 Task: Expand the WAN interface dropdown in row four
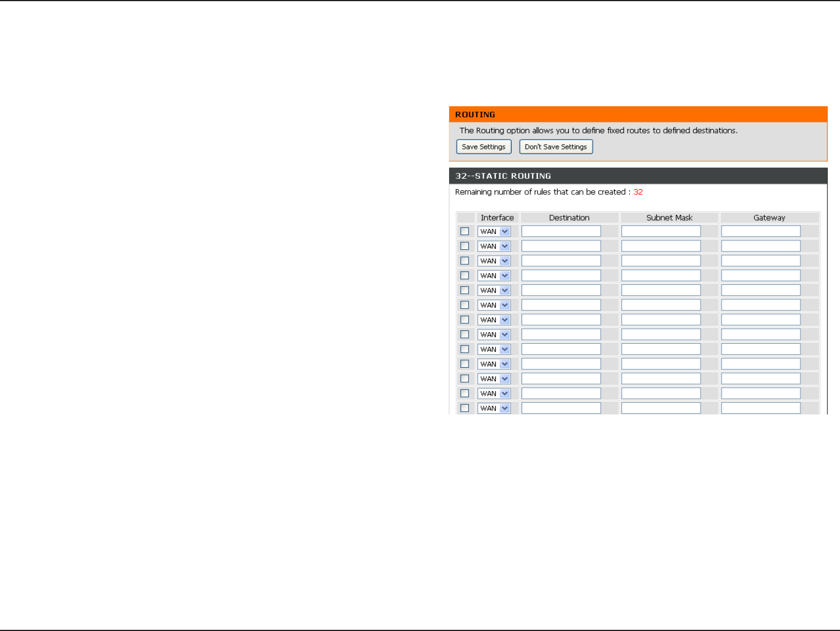pyautogui.click(x=494, y=276)
